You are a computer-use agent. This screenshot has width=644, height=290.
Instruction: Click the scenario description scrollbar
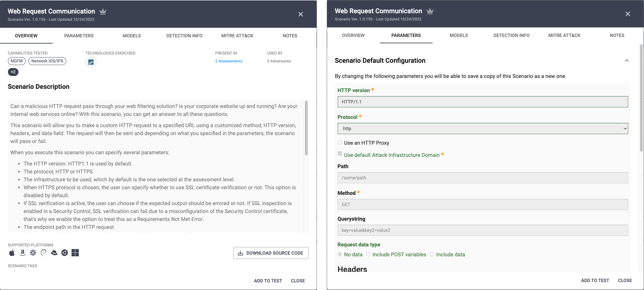coord(306,128)
